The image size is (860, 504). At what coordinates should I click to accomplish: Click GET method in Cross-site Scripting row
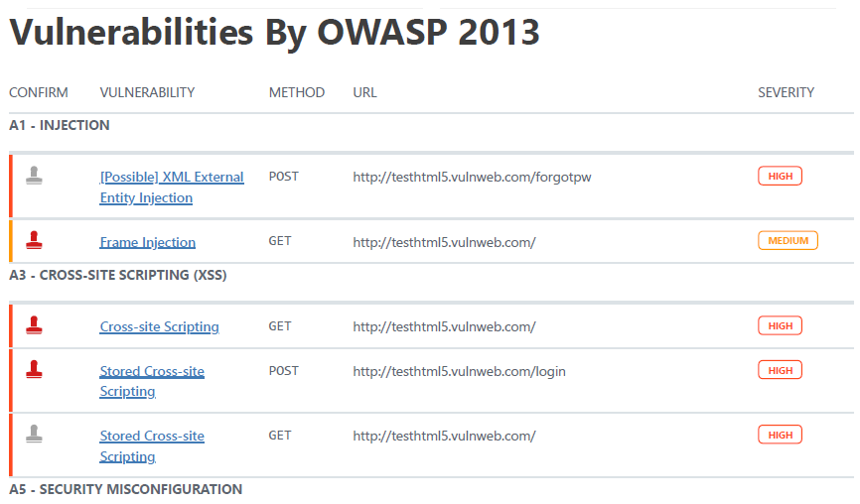[x=280, y=326]
